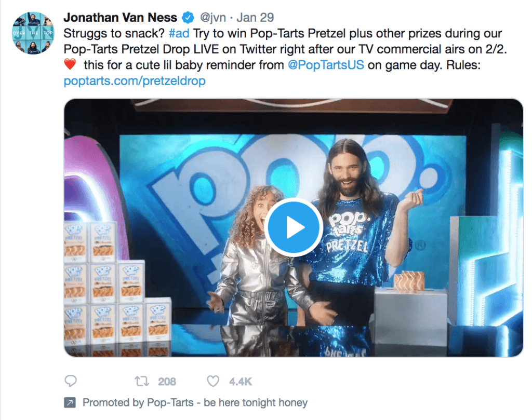
Task: Open the Jan 29 tweet timestamp
Action: pos(255,17)
